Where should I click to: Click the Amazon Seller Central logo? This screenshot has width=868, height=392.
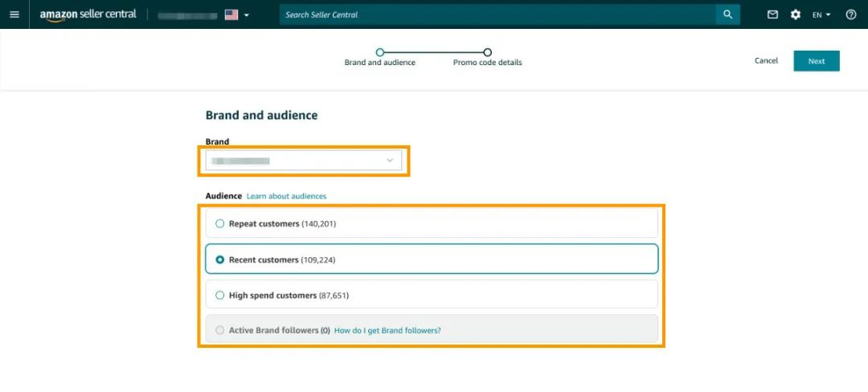point(88,14)
